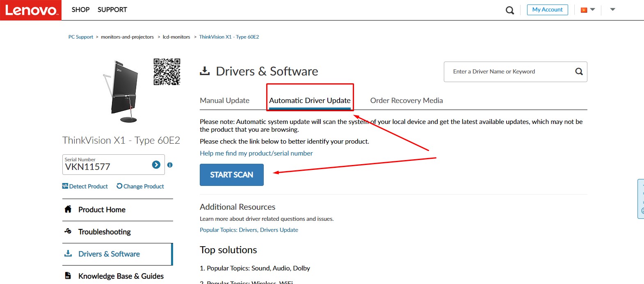
Task: Click the Lenovo logo
Action: pyautogui.click(x=31, y=10)
